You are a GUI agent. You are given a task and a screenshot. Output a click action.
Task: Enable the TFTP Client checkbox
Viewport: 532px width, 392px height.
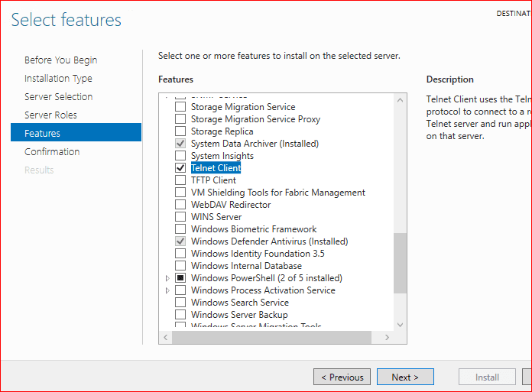click(180, 180)
